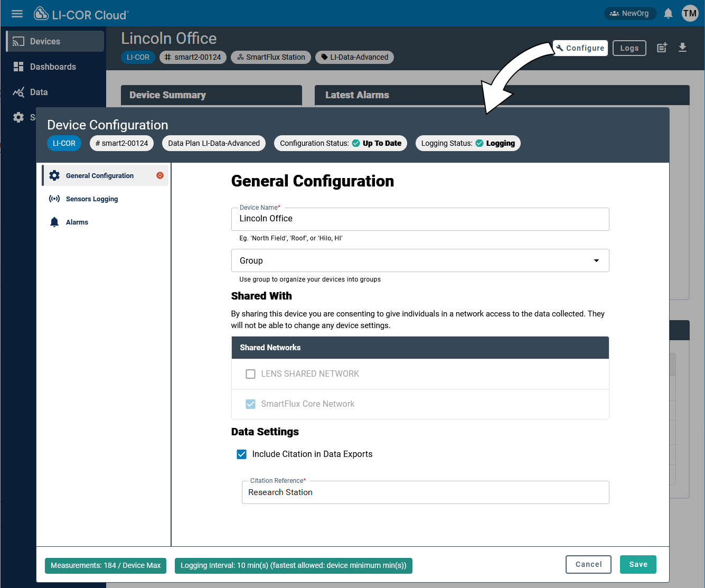
Task: Click the LI-COR chip in Device Configuration dialog
Action: tap(64, 143)
